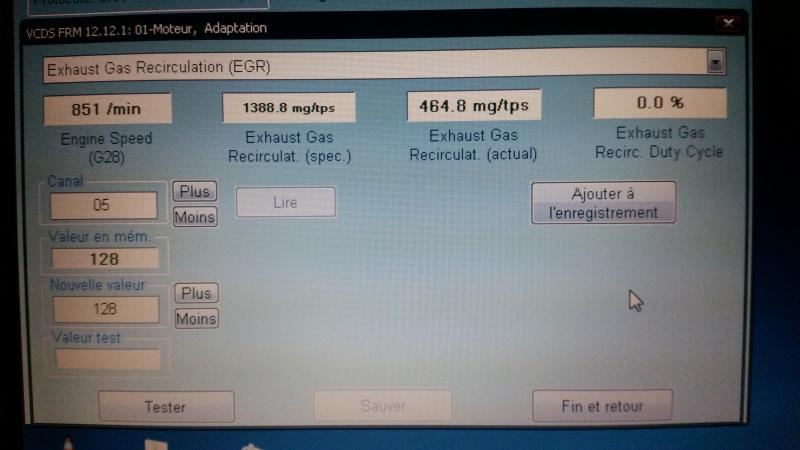This screenshot has height=450, width=800.
Task: Click the empty Valeur test field
Action: point(108,359)
